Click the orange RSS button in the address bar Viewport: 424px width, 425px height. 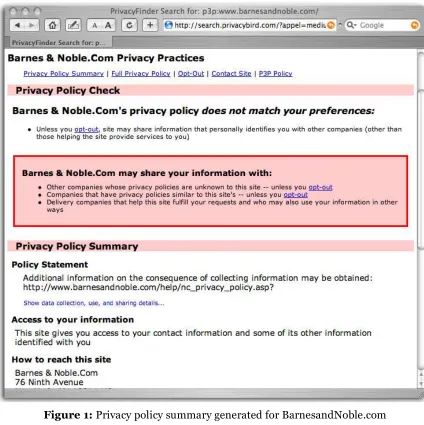pos(331,25)
